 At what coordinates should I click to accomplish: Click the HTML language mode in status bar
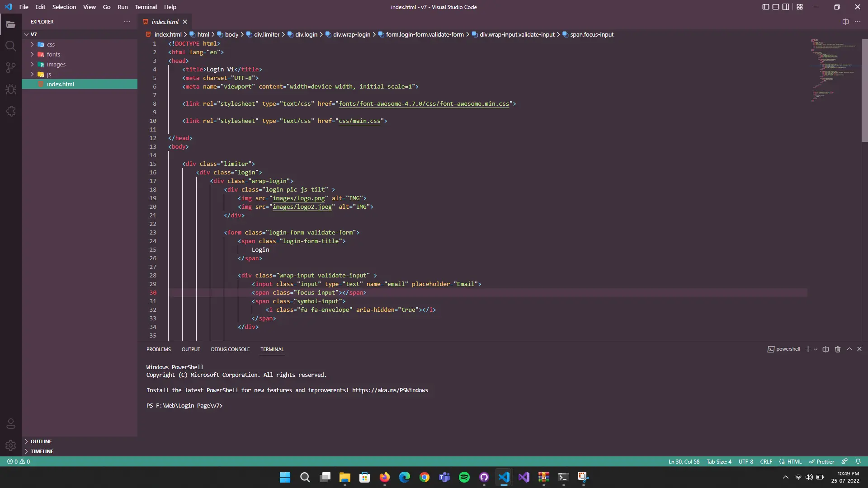[794, 462]
